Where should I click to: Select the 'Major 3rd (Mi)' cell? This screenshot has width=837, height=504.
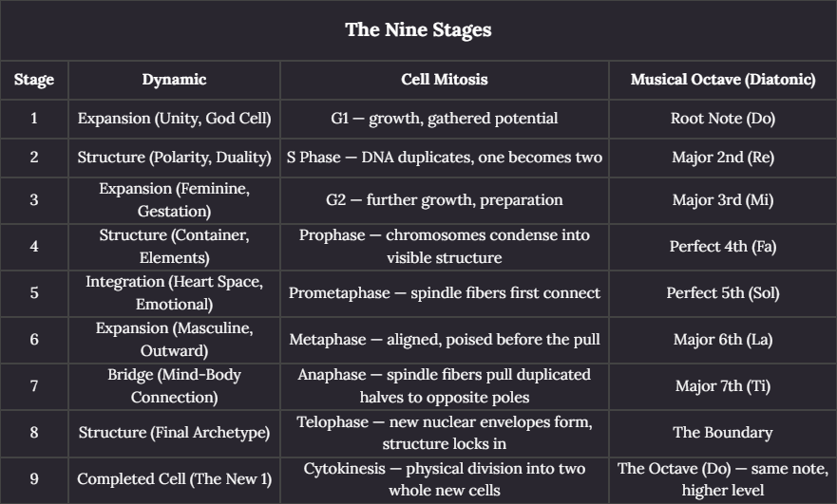click(x=723, y=200)
